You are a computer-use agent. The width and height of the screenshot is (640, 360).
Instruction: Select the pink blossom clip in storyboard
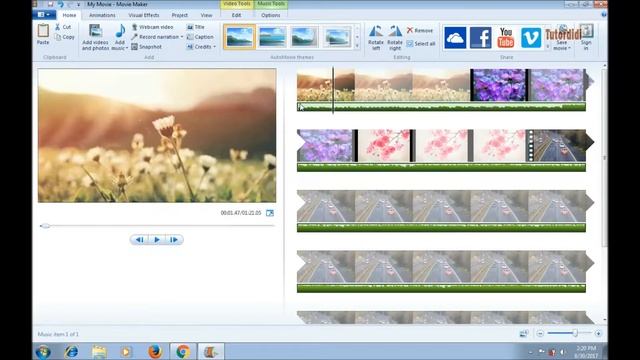[x=384, y=145]
